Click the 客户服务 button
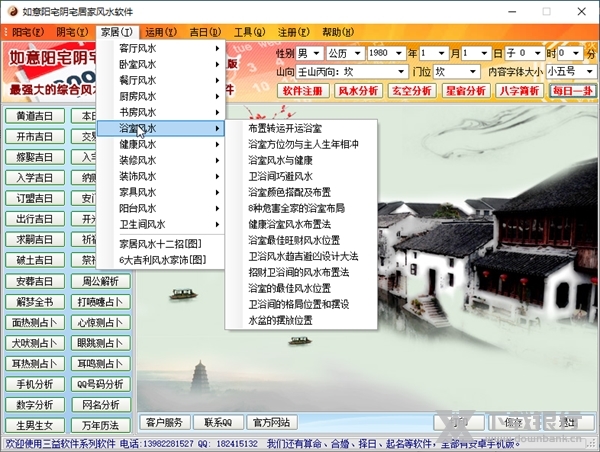 (164, 423)
